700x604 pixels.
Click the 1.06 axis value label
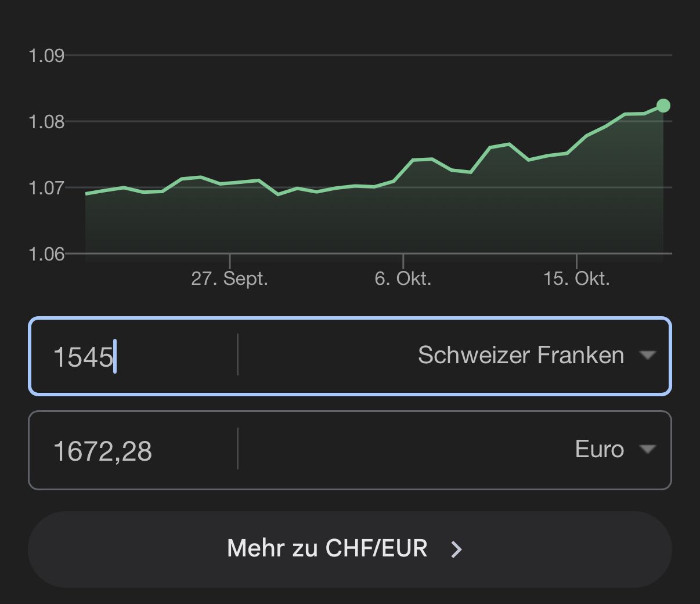click(46, 254)
